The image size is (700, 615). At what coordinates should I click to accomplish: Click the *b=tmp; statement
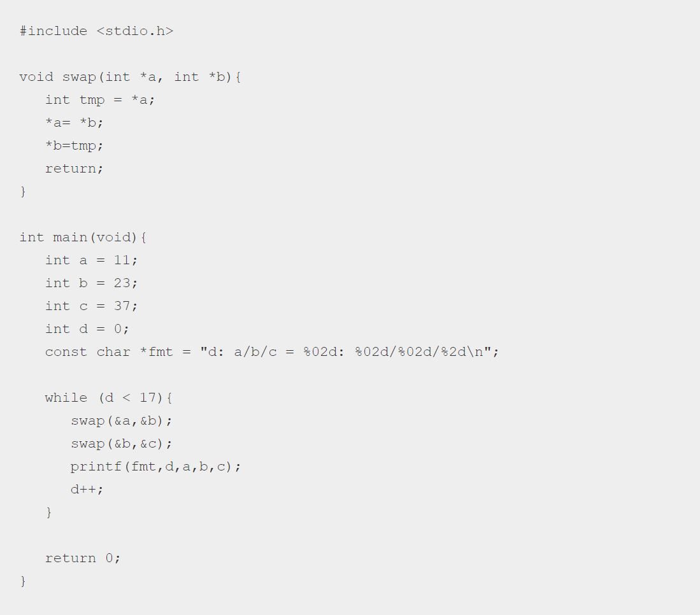click(74, 146)
